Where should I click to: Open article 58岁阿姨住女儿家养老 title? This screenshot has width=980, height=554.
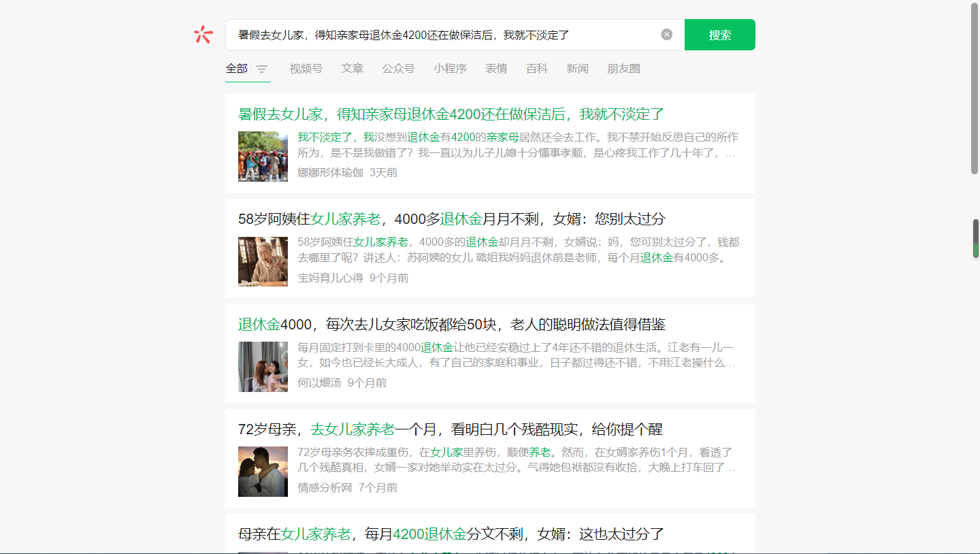(x=452, y=219)
